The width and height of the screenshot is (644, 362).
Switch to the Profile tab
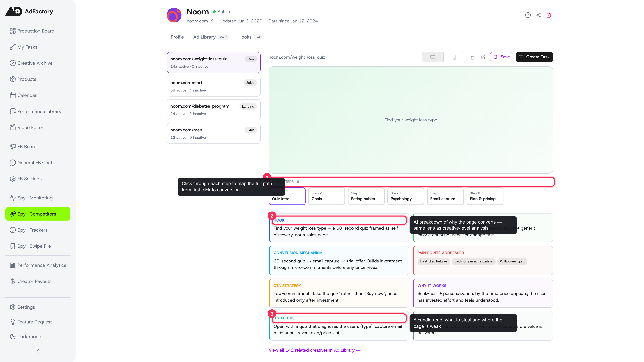coord(177,37)
